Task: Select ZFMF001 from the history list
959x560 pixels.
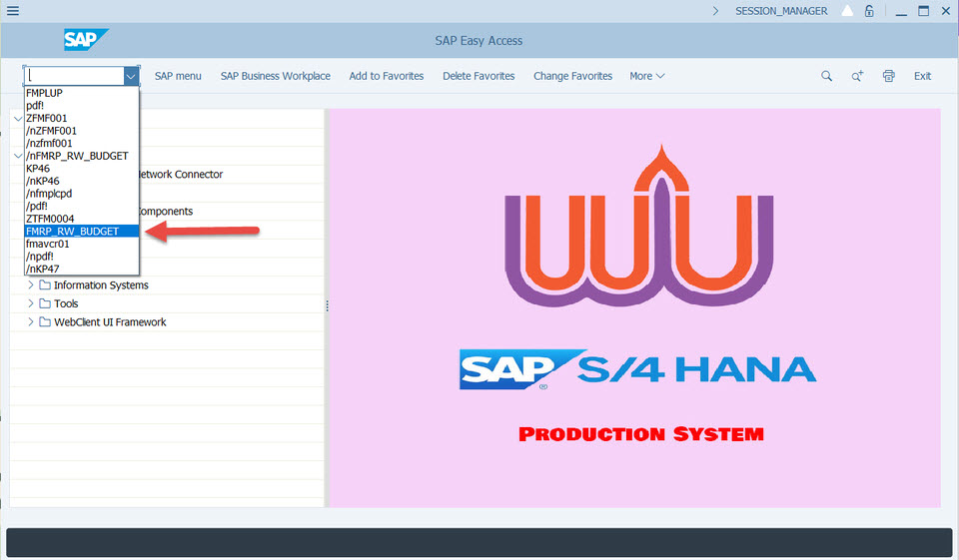Action: tap(82, 118)
